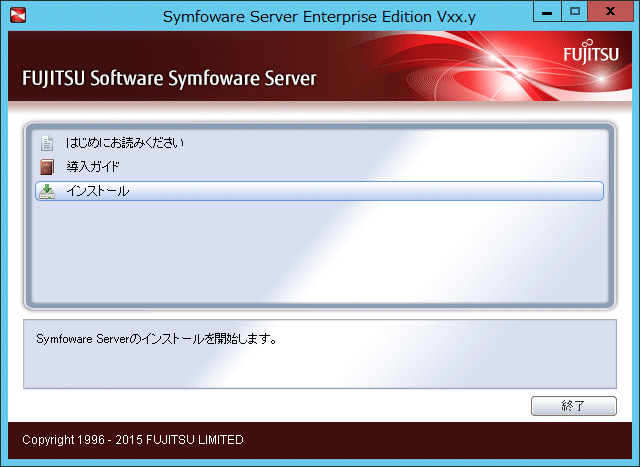Click the brown book icon for 導入ガイド
This screenshot has width=640, height=467.
(47, 167)
